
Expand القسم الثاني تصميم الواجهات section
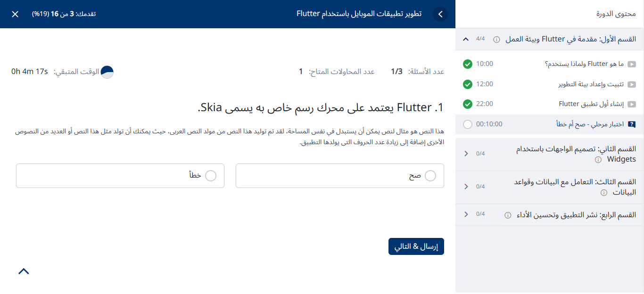point(466,154)
